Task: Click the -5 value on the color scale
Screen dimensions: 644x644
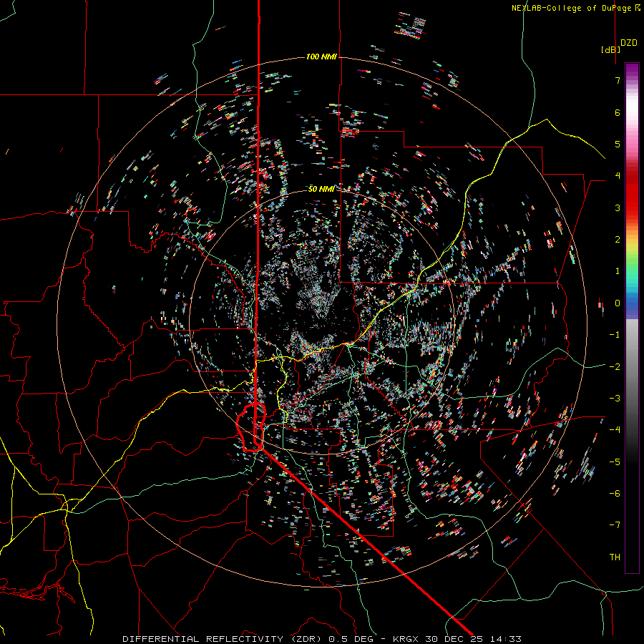Action: (615, 462)
